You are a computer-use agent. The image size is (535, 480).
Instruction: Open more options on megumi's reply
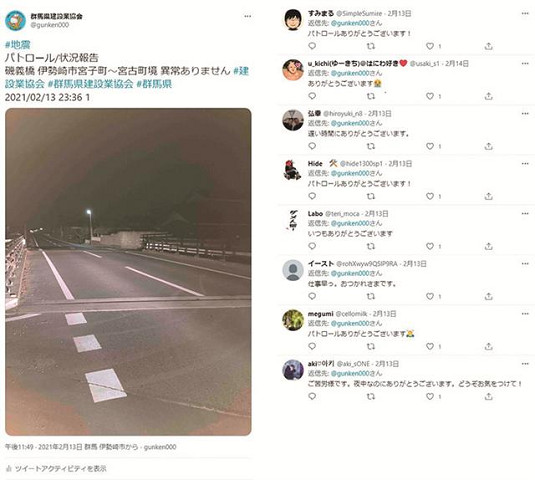[525, 314]
